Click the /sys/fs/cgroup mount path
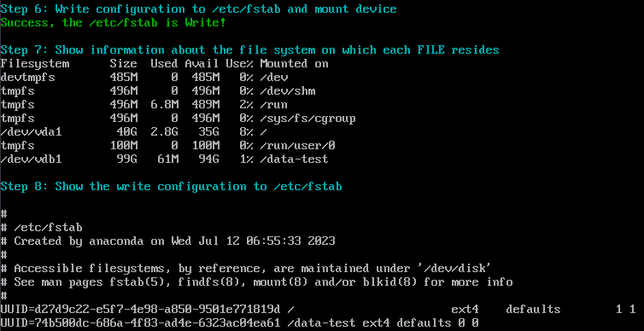Image resolution: width=644 pixels, height=331 pixels. tap(307, 118)
